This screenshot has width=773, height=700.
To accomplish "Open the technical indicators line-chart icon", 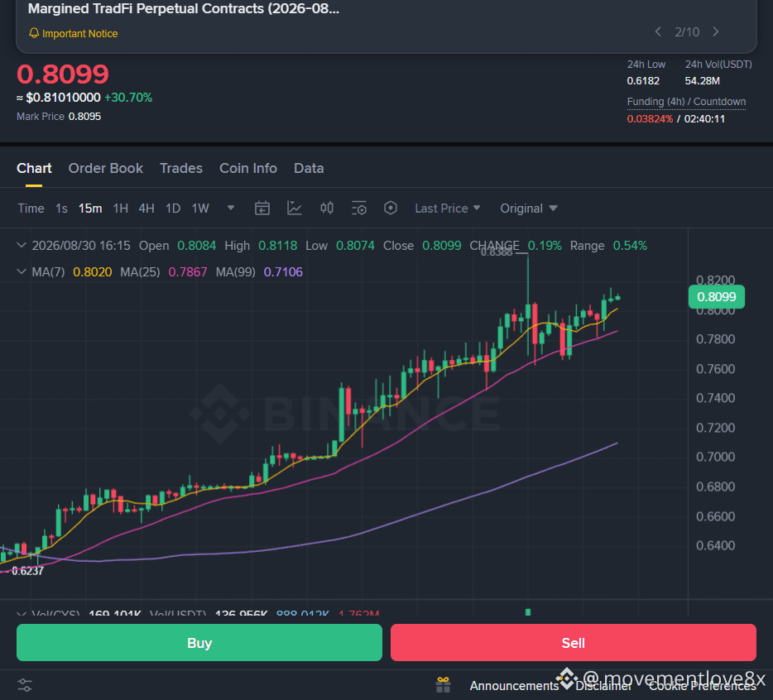I will pyautogui.click(x=295, y=208).
